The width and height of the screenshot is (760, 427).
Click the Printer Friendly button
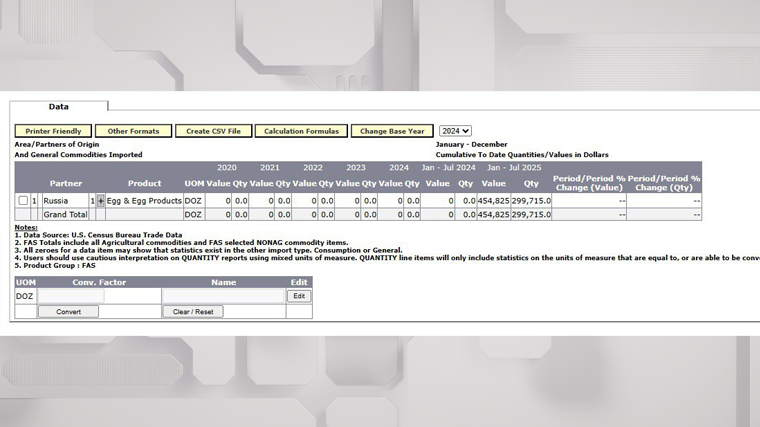(x=53, y=131)
